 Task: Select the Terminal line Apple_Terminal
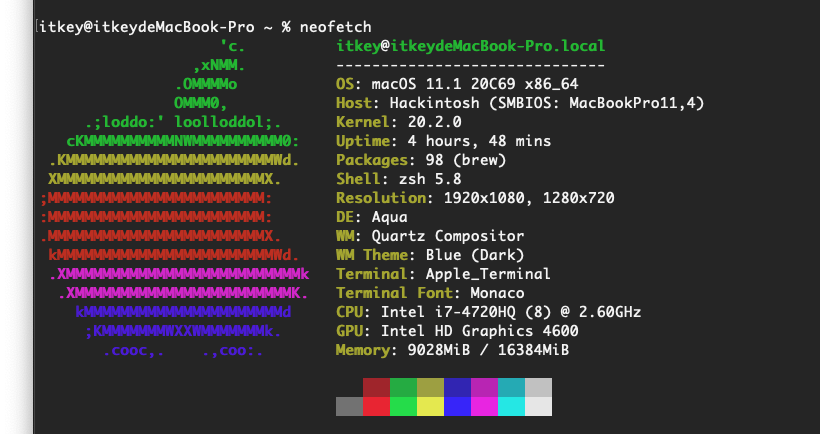tap(443, 274)
